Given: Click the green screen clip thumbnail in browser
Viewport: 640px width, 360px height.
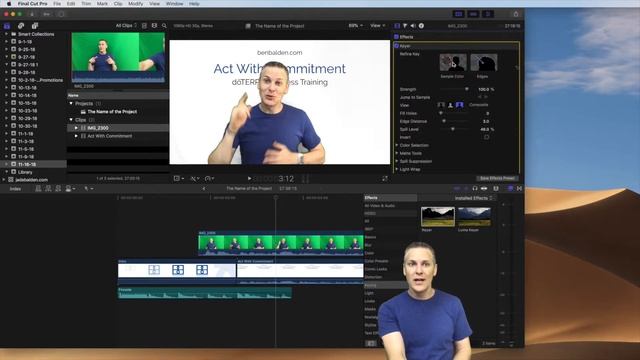Looking at the screenshot, I should click(x=118, y=57).
